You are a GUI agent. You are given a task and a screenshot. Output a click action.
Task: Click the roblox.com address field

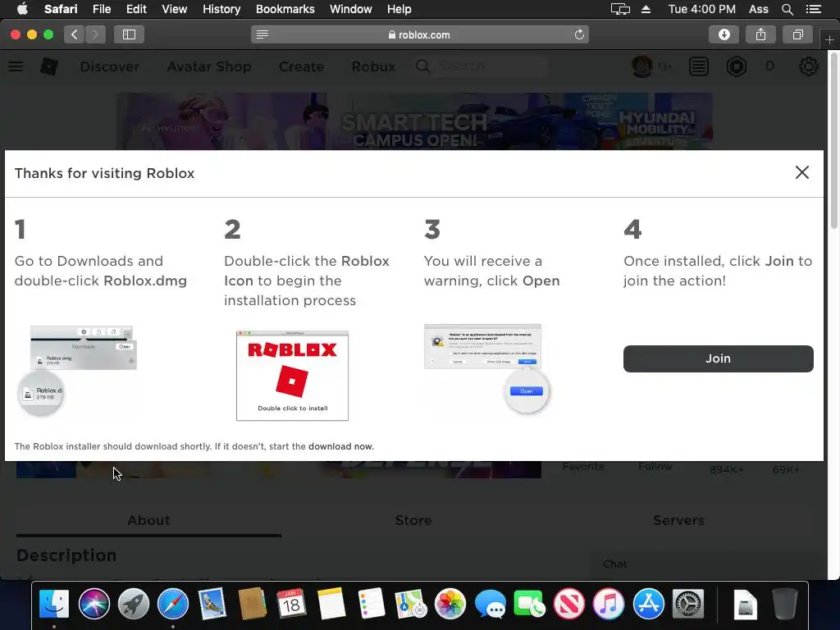pos(419,34)
